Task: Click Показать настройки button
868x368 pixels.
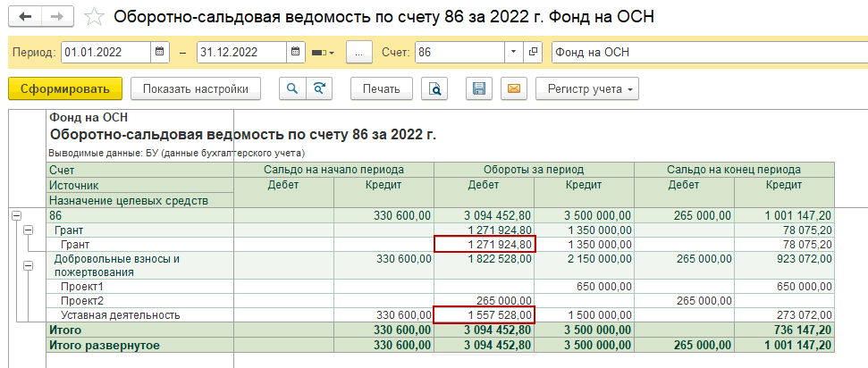Action: coord(196,88)
